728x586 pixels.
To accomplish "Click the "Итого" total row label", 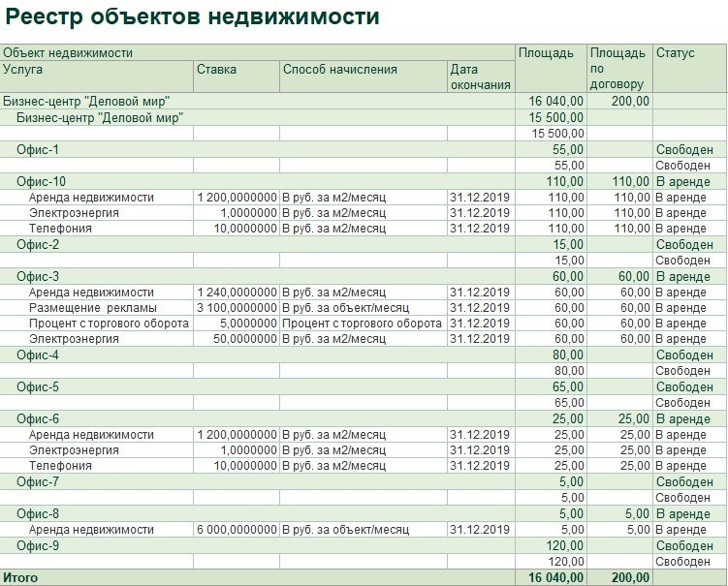I will [20, 577].
